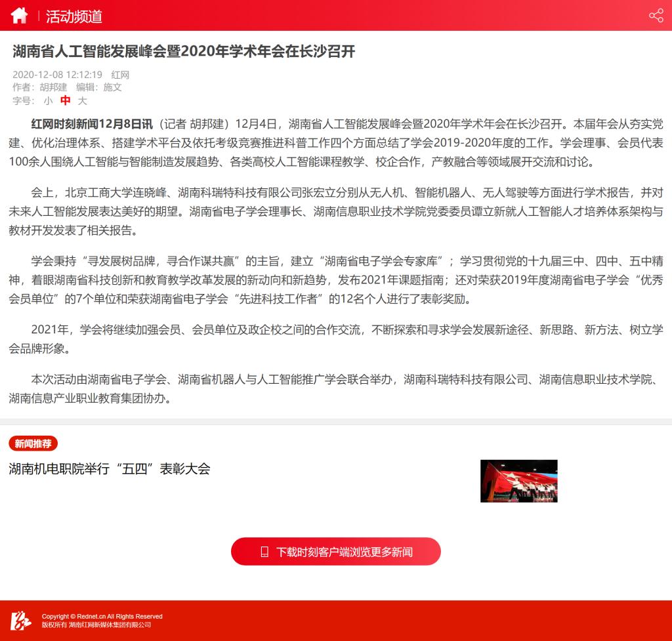Go to the home page icon
672x641 pixels.
(x=19, y=16)
